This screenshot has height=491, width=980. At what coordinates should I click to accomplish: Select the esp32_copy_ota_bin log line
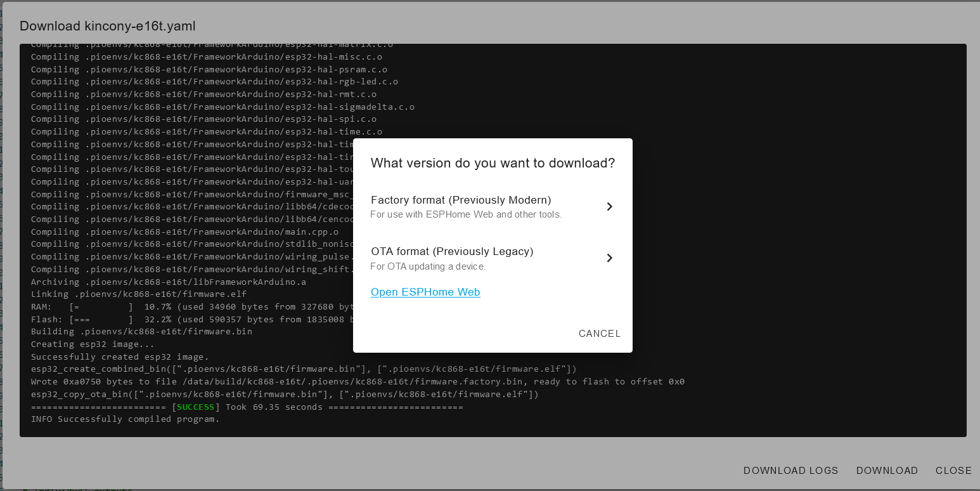tap(285, 395)
